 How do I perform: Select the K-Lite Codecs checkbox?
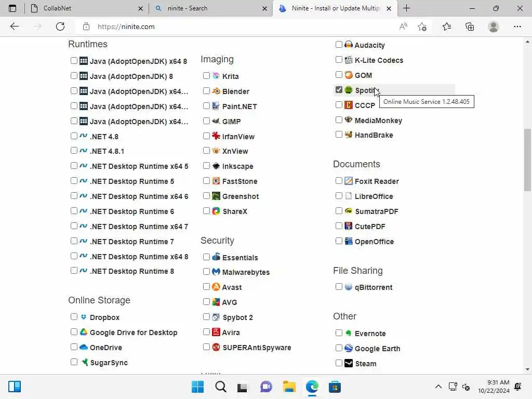click(x=339, y=60)
